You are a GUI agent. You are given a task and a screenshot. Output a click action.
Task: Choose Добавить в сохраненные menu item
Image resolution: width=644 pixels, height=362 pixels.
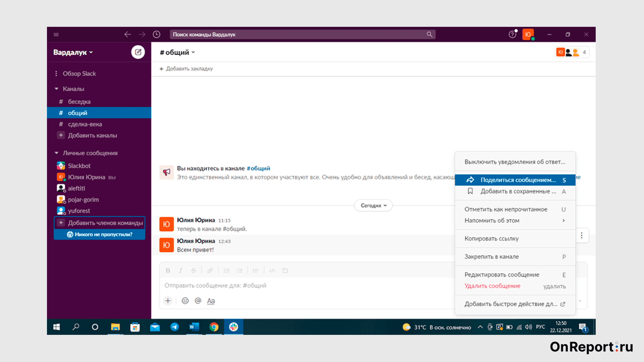(515, 191)
